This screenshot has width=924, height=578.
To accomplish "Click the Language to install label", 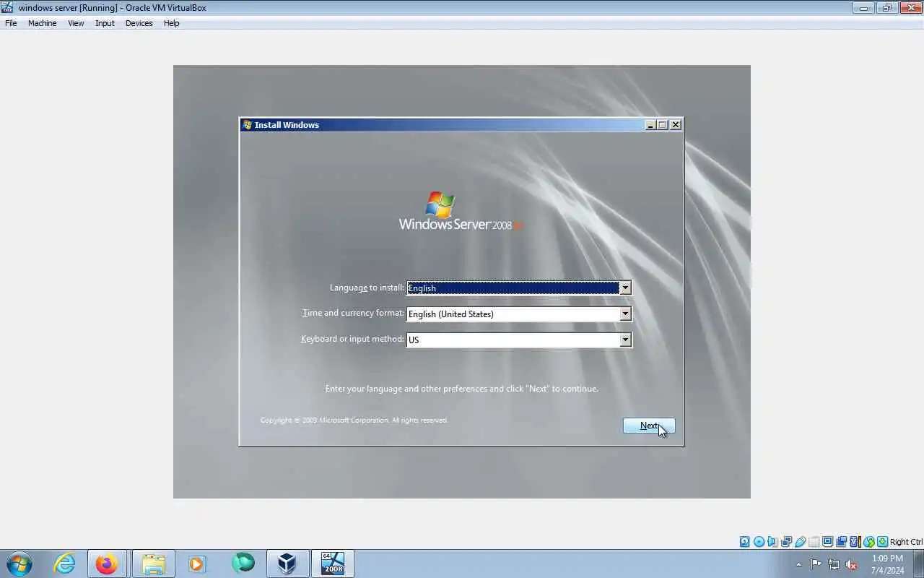I will click(x=367, y=288).
